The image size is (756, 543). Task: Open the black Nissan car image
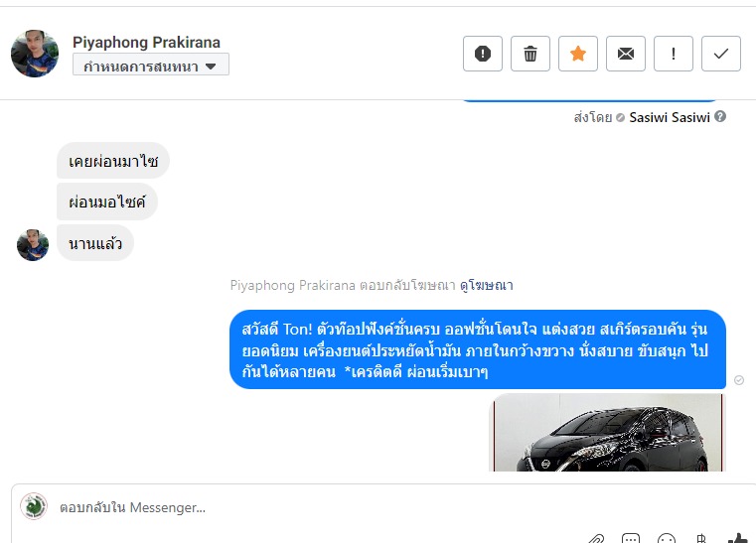pyautogui.click(x=609, y=433)
